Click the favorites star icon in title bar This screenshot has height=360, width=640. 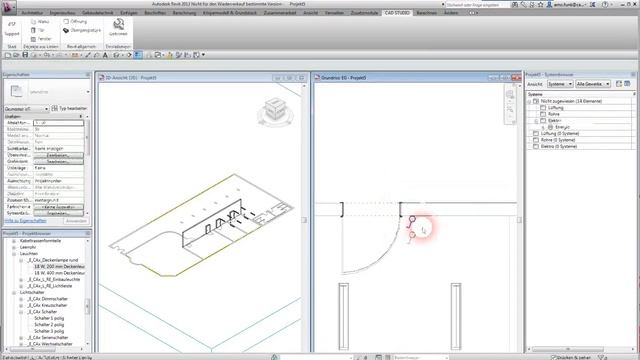[x=540, y=4]
